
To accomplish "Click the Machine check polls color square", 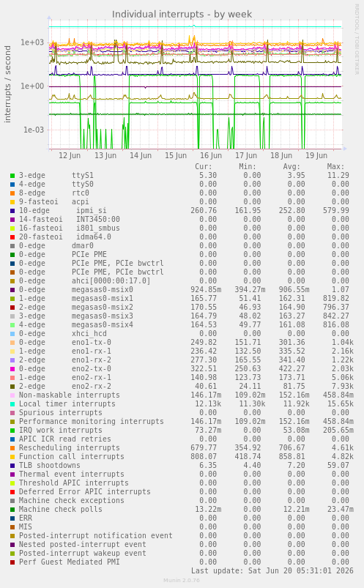I will pos(12,509).
